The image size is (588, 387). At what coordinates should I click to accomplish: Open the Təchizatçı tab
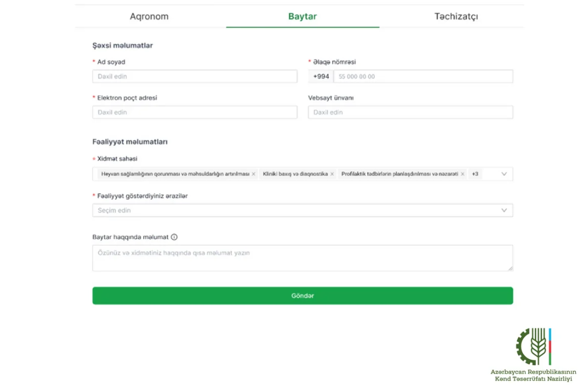(x=456, y=17)
